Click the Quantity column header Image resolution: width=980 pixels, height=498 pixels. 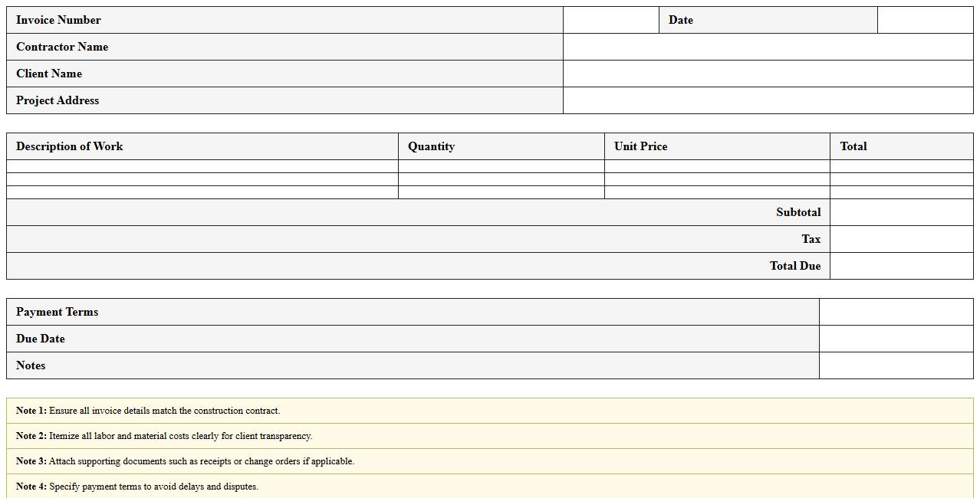pyautogui.click(x=501, y=146)
